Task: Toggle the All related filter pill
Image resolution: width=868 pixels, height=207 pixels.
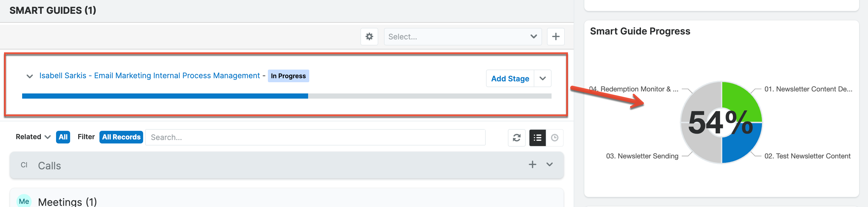Action: coord(63,137)
